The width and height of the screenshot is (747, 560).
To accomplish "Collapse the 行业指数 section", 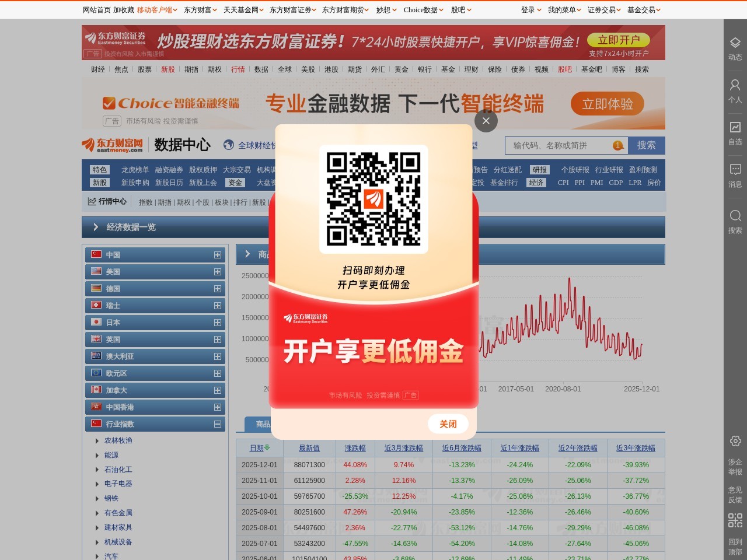I will pos(218,424).
